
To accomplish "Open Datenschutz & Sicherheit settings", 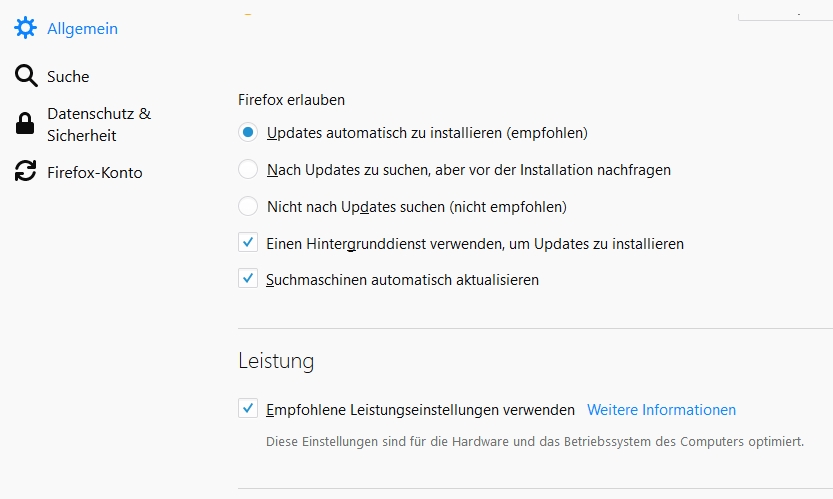I will 98,124.
